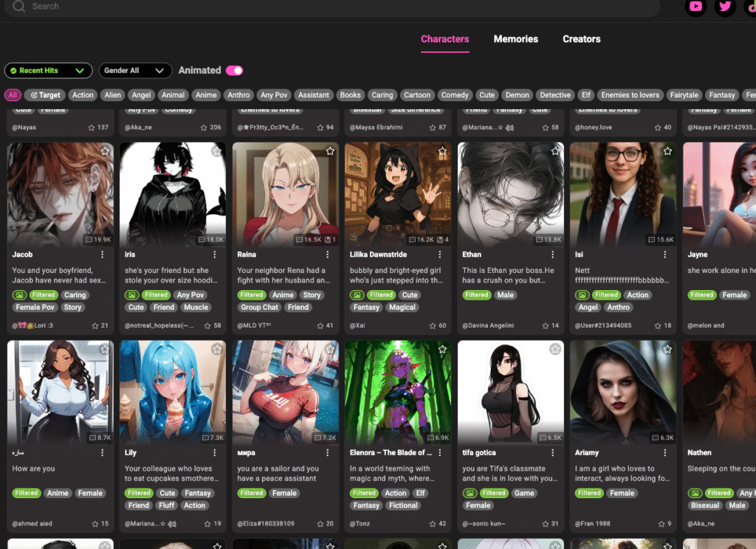The image size is (756, 549).
Task: Open the Gender All dropdown
Action: 135,71
